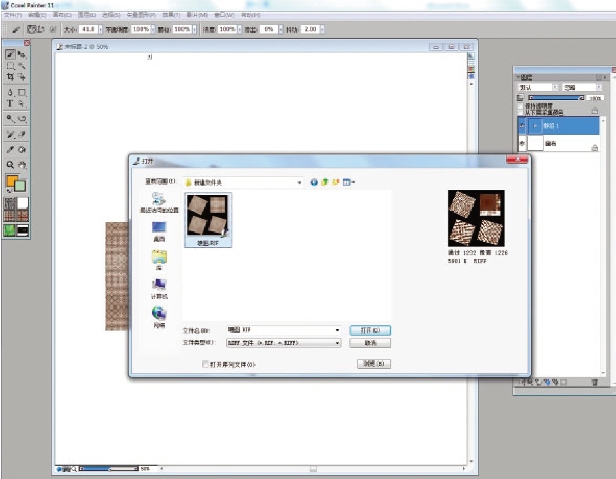Select the Text tool
The height and width of the screenshot is (479, 616).
click(11, 103)
